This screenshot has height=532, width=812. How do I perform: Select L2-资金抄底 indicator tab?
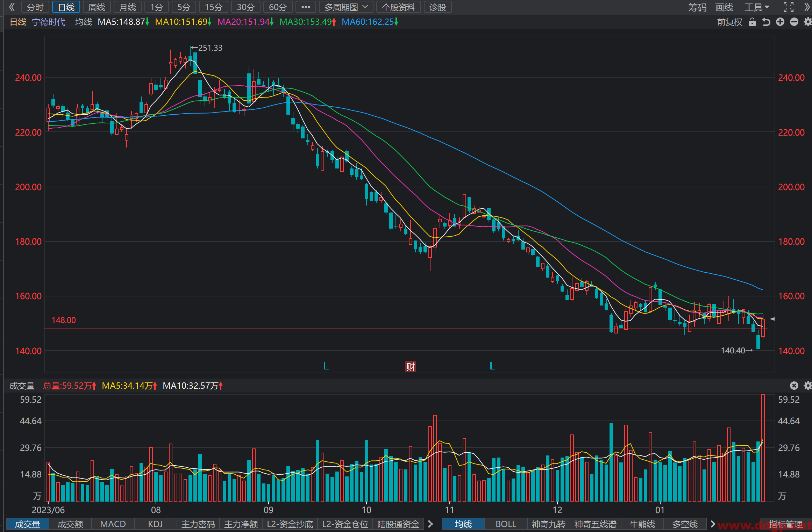pyautogui.click(x=290, y=524)
